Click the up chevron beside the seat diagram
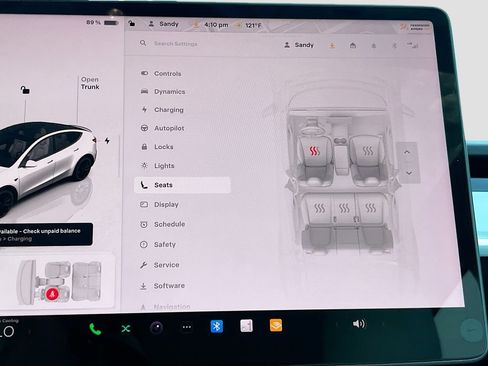 point(407,152)
